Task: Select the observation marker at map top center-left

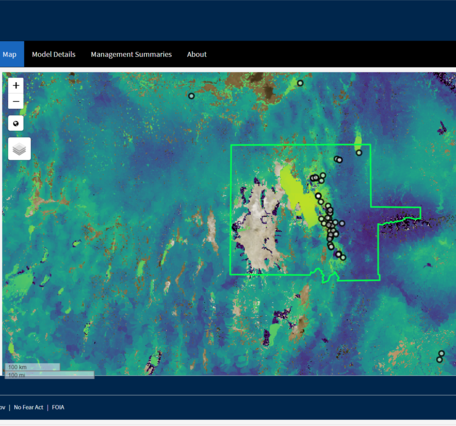Action: 191,96
